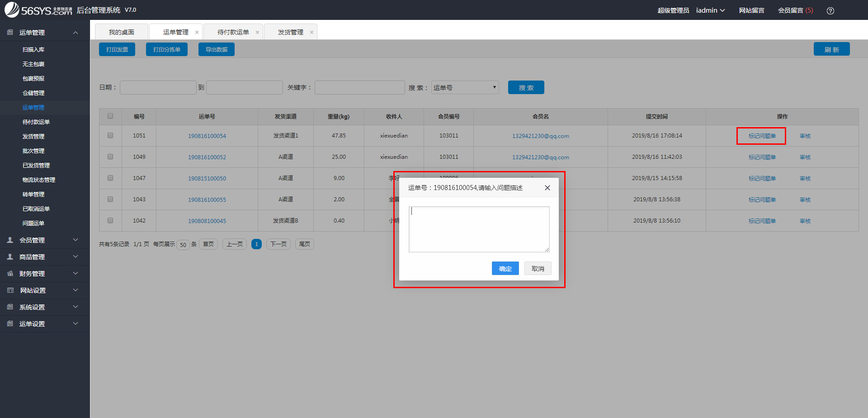This screenshot has height=418, width=868.
Task: Check the checkbox for row 1042
Action: point(110,221)
